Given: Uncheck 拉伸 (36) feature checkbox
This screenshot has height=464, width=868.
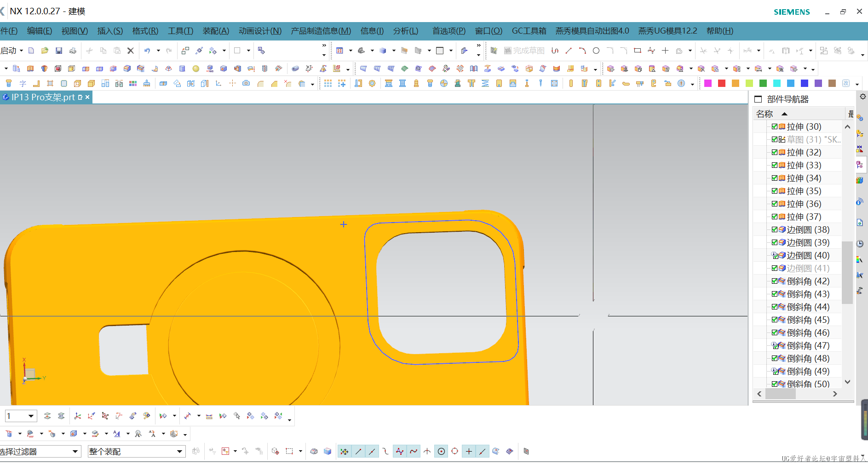Looking at the screenshot, I should click(x=775, y=204).
